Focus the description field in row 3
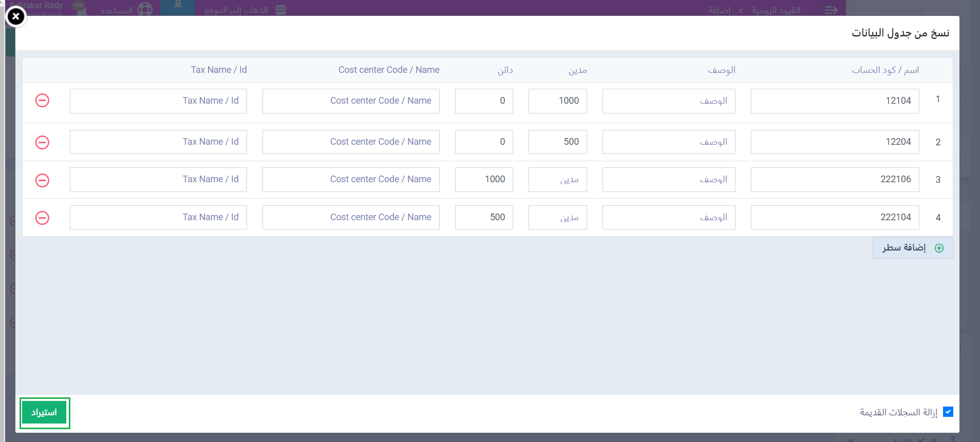 pos(668,180)
